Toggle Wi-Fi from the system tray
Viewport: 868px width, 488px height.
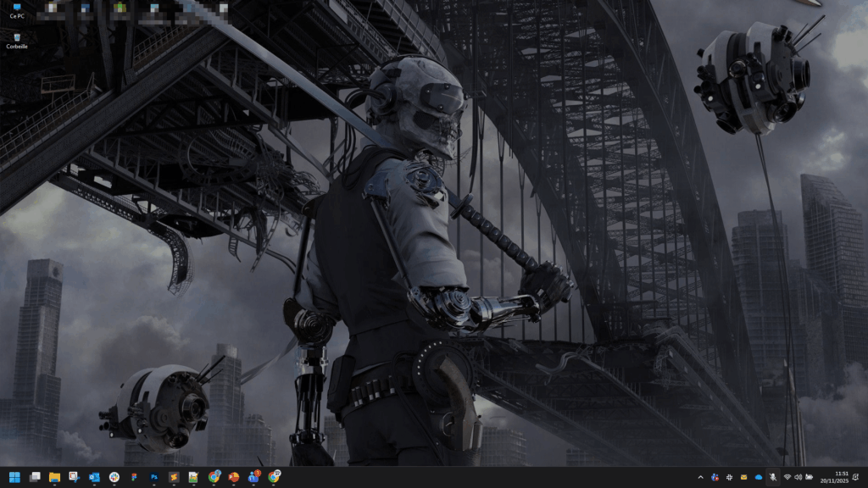point(787,477)
